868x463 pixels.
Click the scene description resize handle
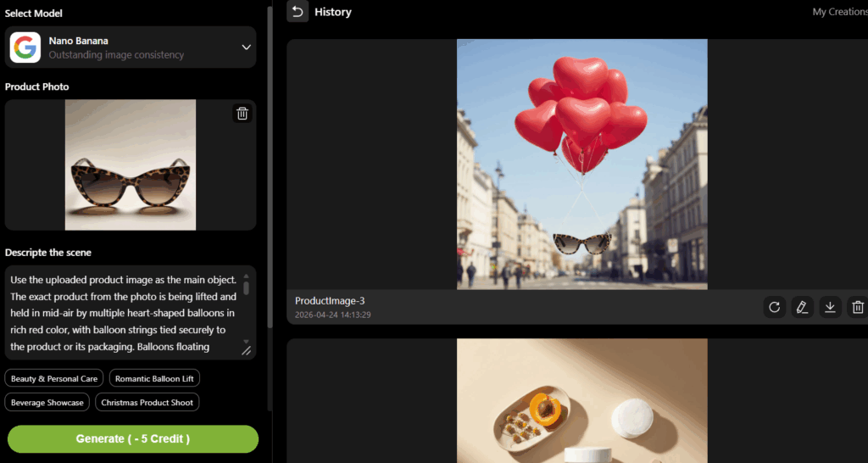[246, 350]
